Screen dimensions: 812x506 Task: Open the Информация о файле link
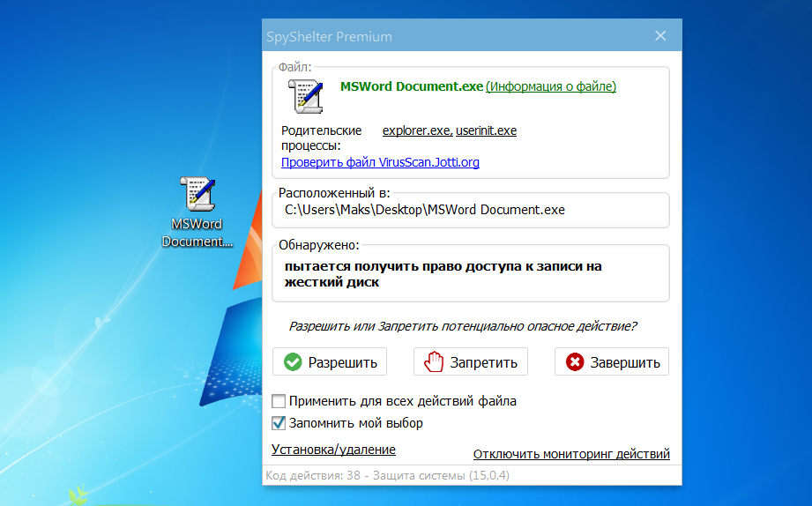[x=551, y=86]
